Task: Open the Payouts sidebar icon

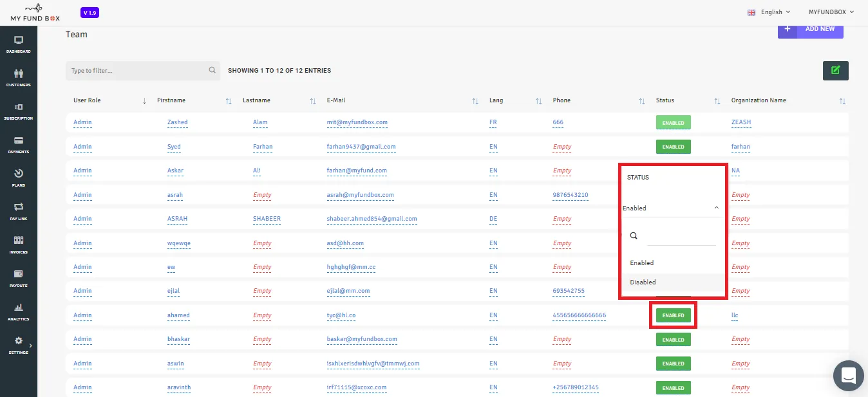Action: click(x=18, y=274)
